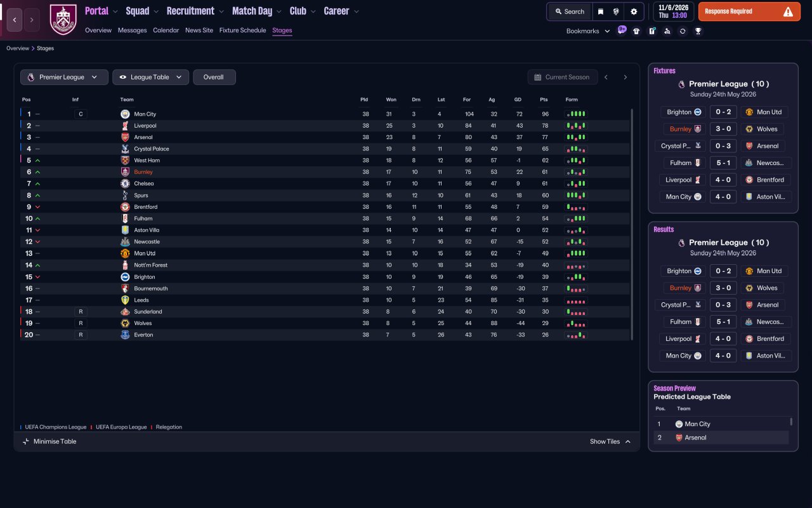Image resolution: width=812 pixels, height=508 pixels.
Task: Click the Everton badge in the league table
Action: pos(125,335)
